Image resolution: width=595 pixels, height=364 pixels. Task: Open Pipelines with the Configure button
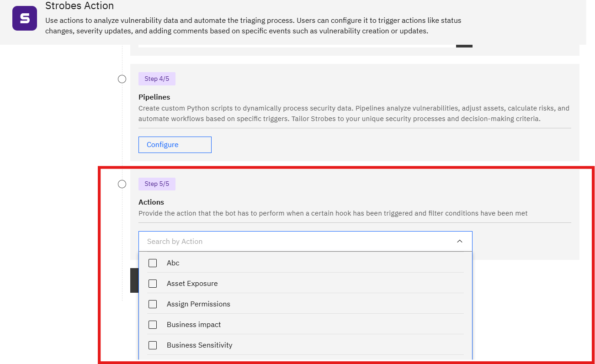pyautogui.click(x=175, y=145)
